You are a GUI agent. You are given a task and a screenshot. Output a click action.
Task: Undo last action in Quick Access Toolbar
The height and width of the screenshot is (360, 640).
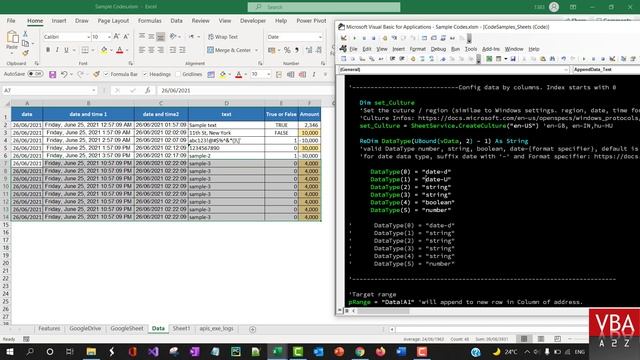[64, 74]
